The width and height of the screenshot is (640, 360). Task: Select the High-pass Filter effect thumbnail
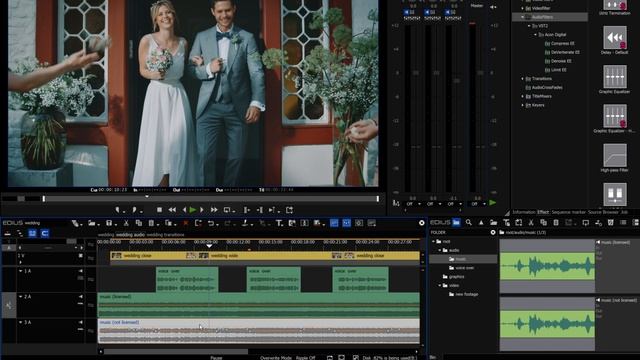pos(615,155)
